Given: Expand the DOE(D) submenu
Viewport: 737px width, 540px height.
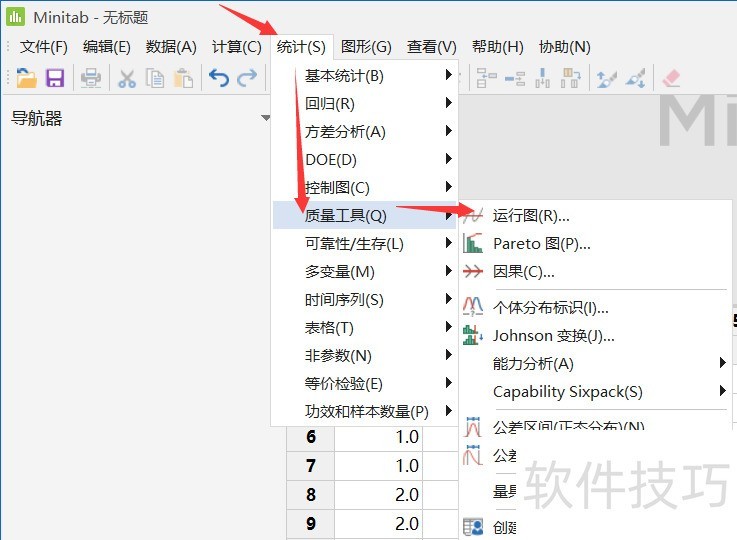Looking at the screenshot, I should (364, 159).
